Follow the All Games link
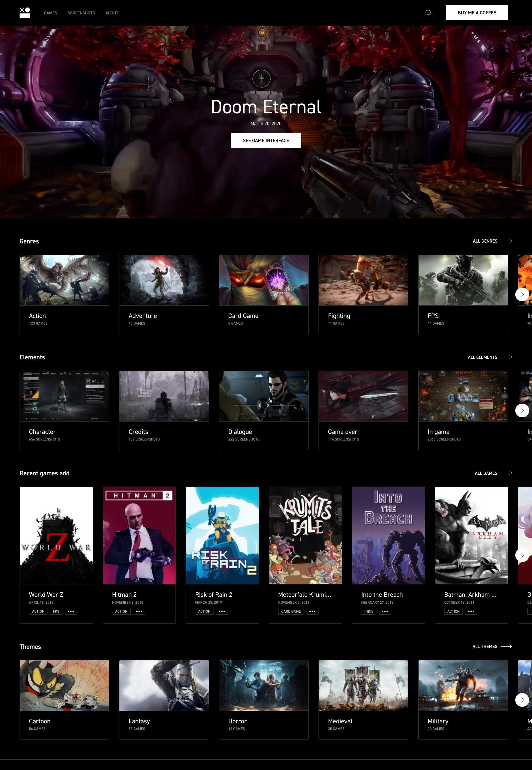Image resolution: width=532 pixels, height=770 pixels. coord(493,473)
